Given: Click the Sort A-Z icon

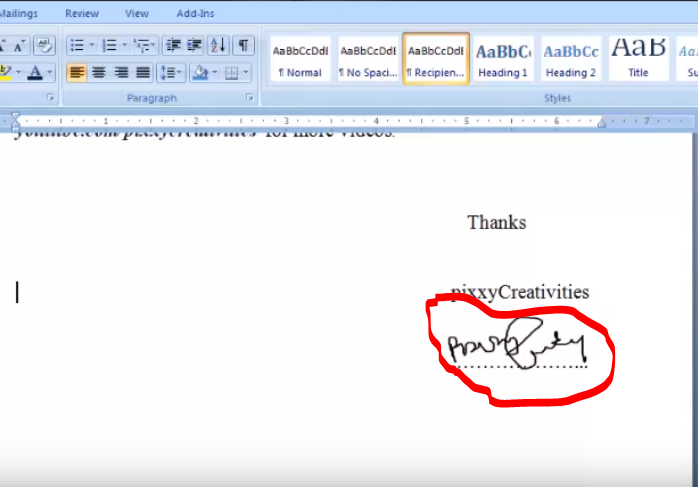Looking at the screenshot, I should (x=218, y=45).
